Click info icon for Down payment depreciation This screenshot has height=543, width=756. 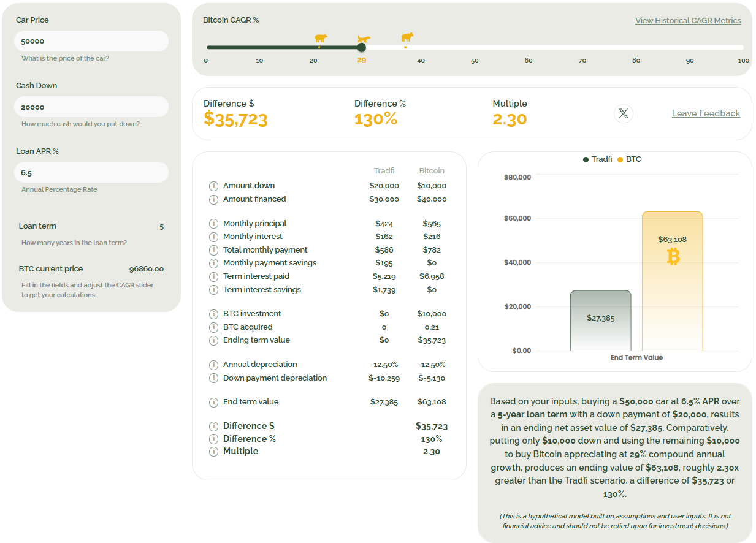point(213,378)
